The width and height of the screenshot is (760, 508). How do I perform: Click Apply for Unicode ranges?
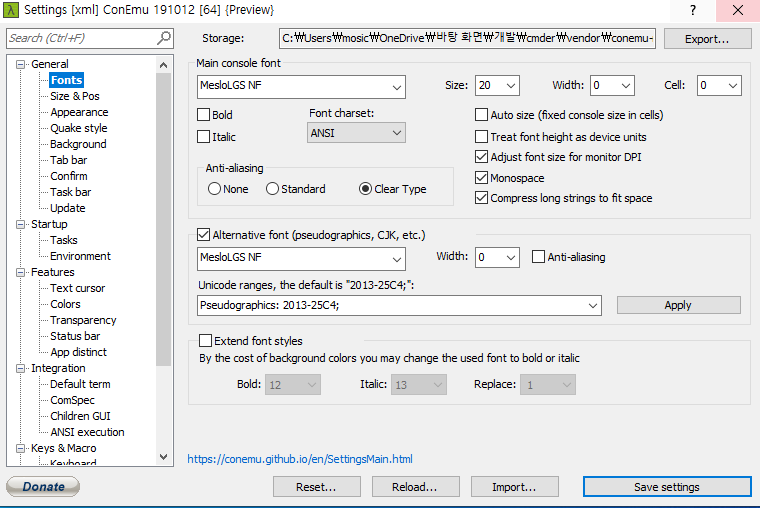(x=679, y=305)
